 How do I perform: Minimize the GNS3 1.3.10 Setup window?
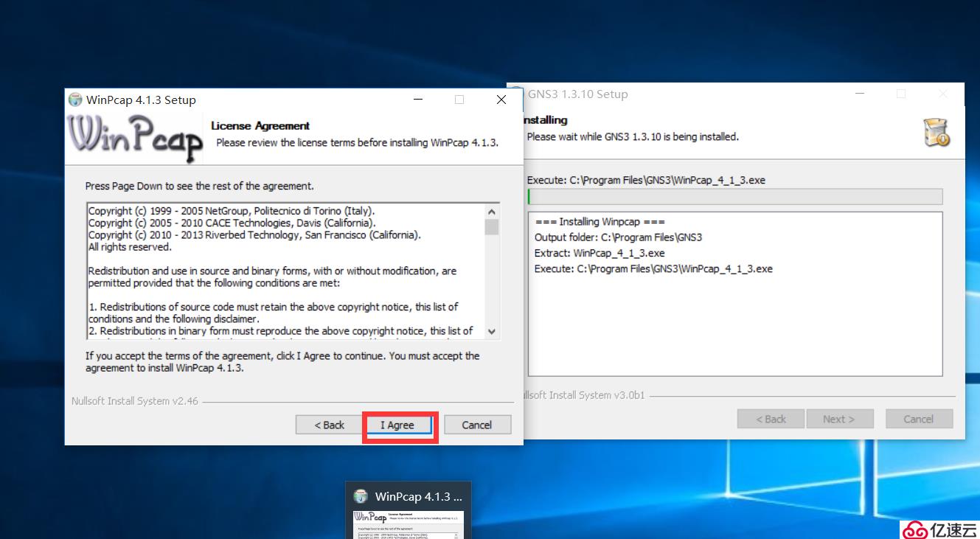coord(860,94)
